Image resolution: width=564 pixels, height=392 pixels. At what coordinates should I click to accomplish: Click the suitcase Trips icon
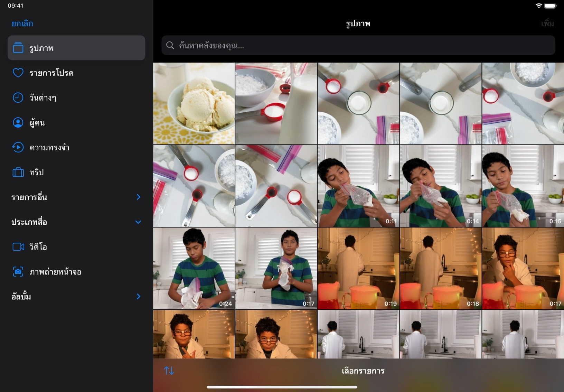coord(18,172)
